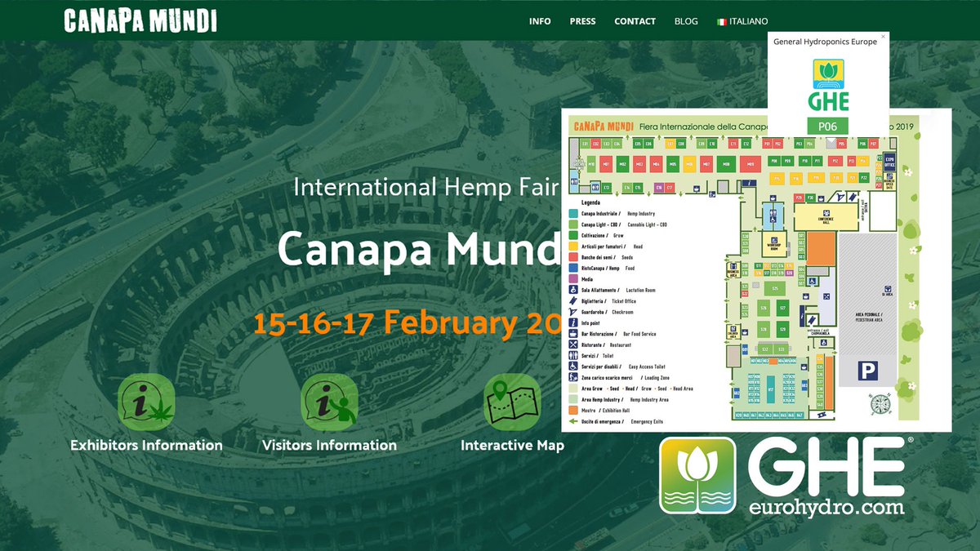The width and height of the screenshot is (980, 551).
Task: Click the Toilet legend icon
Action: click(573, 356)
